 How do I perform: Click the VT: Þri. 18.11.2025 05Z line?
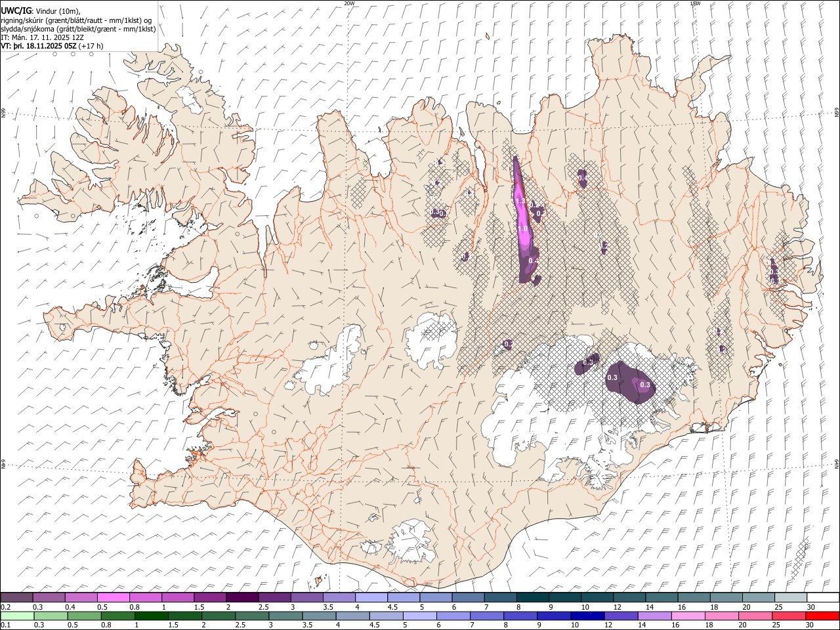tap(52, 46)
